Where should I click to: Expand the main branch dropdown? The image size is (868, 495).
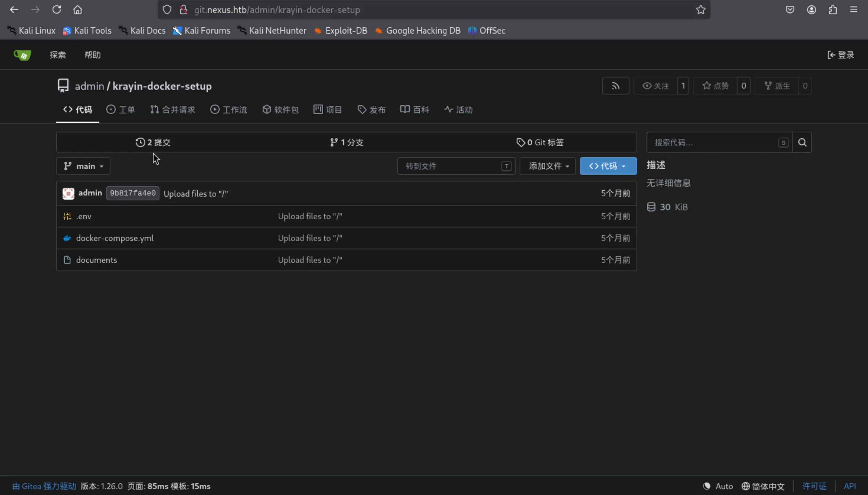[83, 166]
